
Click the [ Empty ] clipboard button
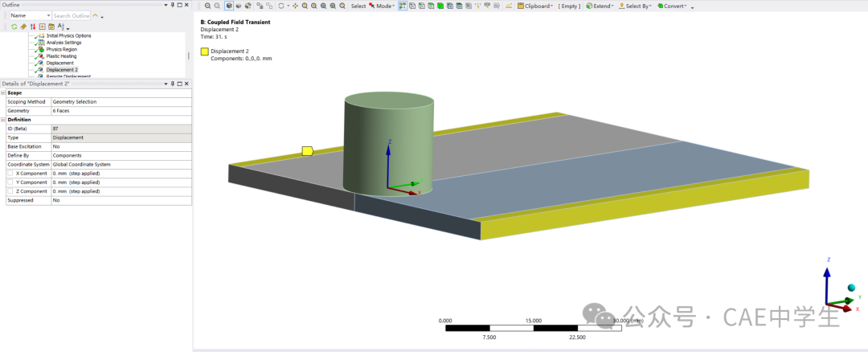point(569,6)
